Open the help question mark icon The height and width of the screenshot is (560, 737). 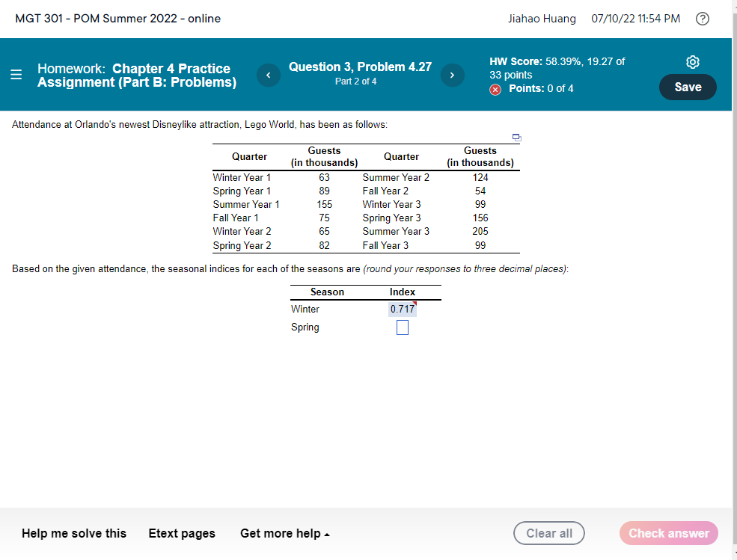(x=702, y=19)
